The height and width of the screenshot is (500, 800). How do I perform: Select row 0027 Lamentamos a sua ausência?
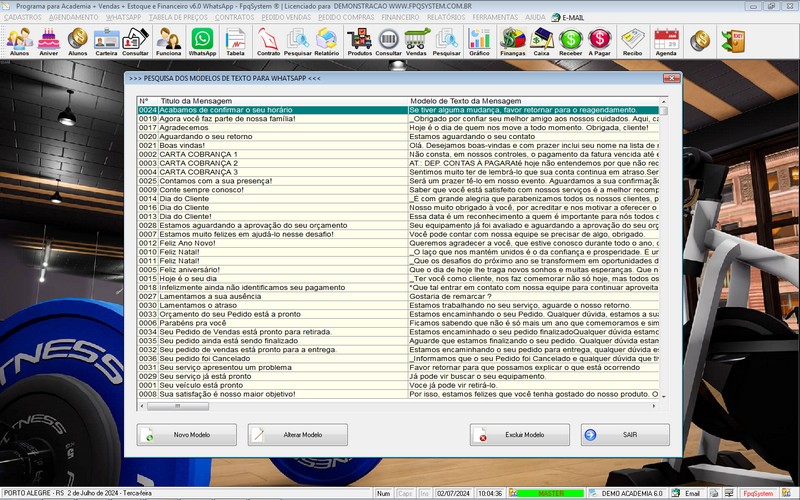(x=398, y=296)
